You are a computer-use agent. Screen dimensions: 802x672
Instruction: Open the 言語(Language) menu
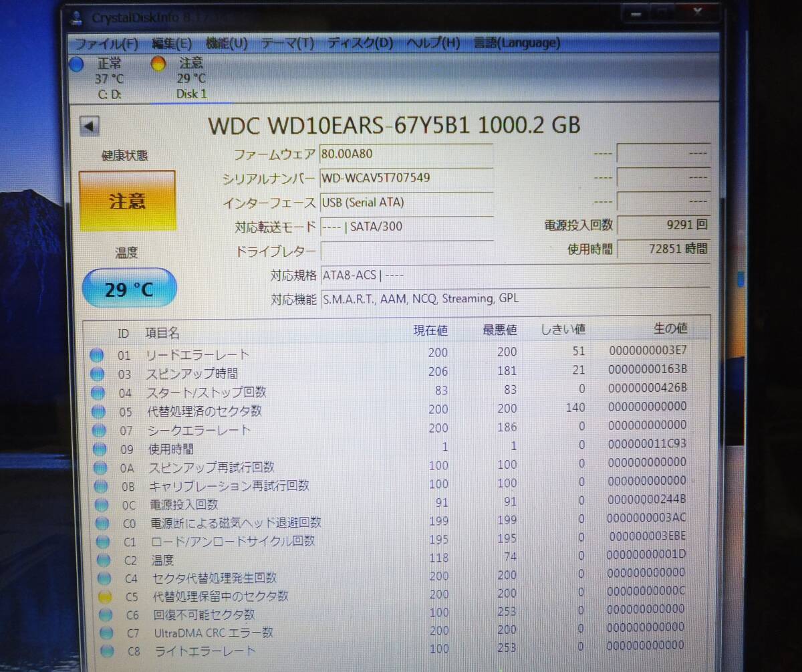tap(517, 43)
